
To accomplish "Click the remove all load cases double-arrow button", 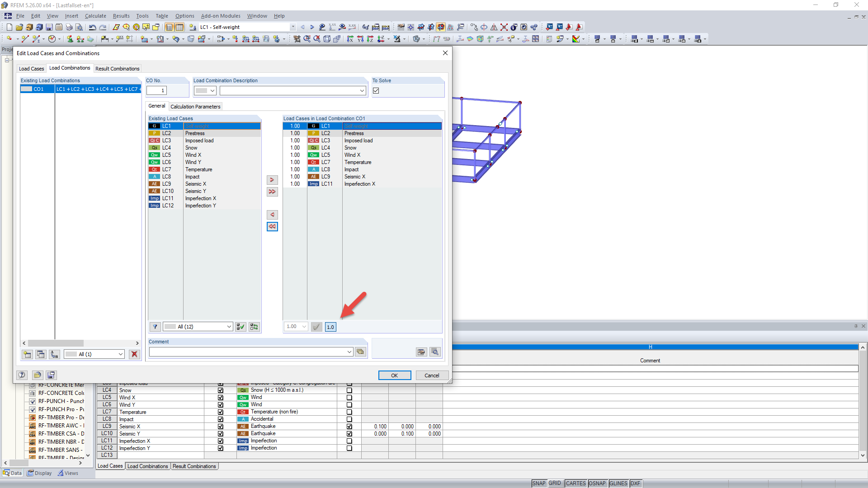I will point(272,226).
